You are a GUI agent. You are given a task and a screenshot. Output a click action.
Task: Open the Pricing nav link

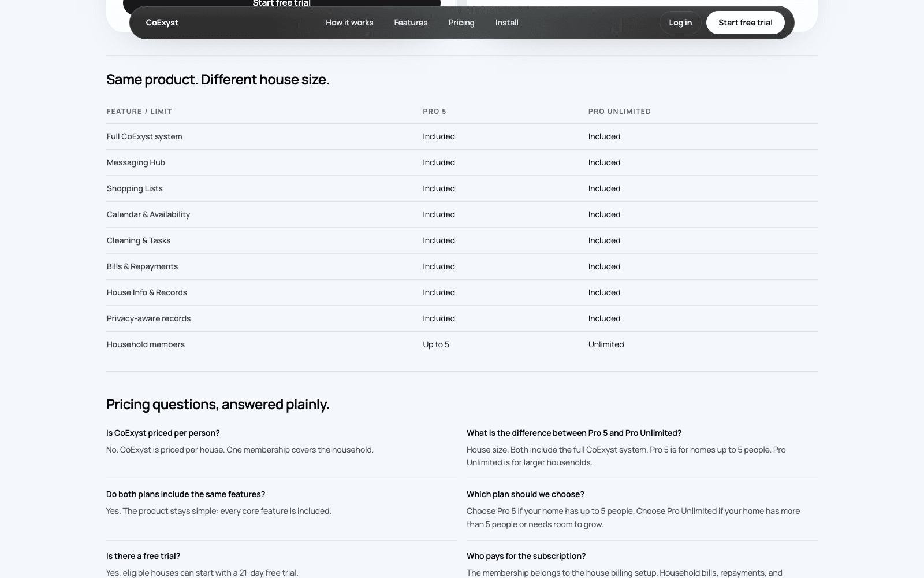coord(461,23)
